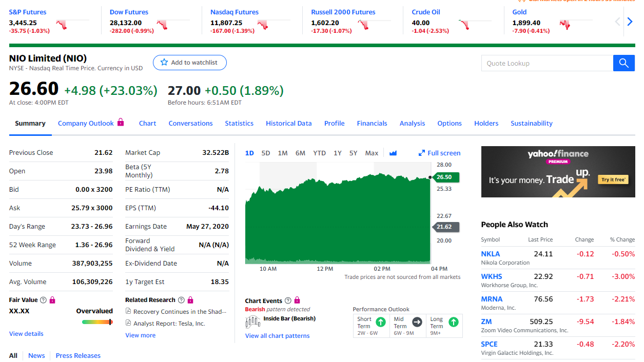Image resolution: width=644 pixels, height=362 pixels.
Task: Click the star icon in Add to watchlist
Action: [x=164, y=63]
